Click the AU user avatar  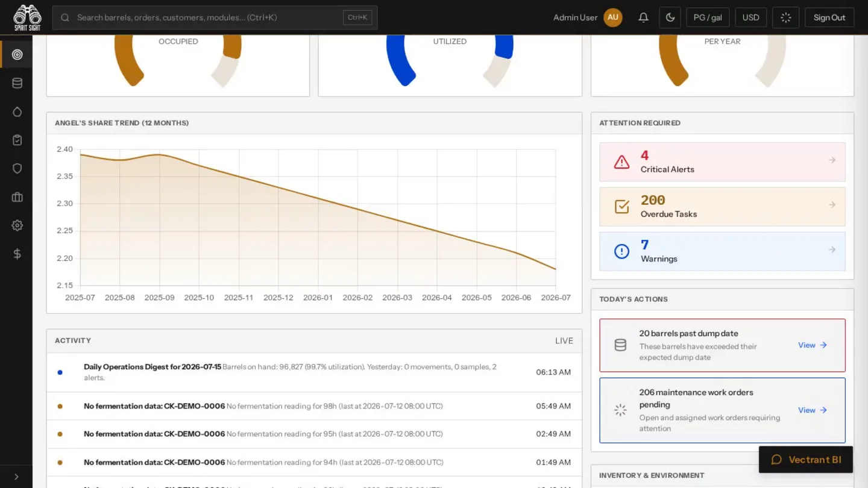(613, 17)
